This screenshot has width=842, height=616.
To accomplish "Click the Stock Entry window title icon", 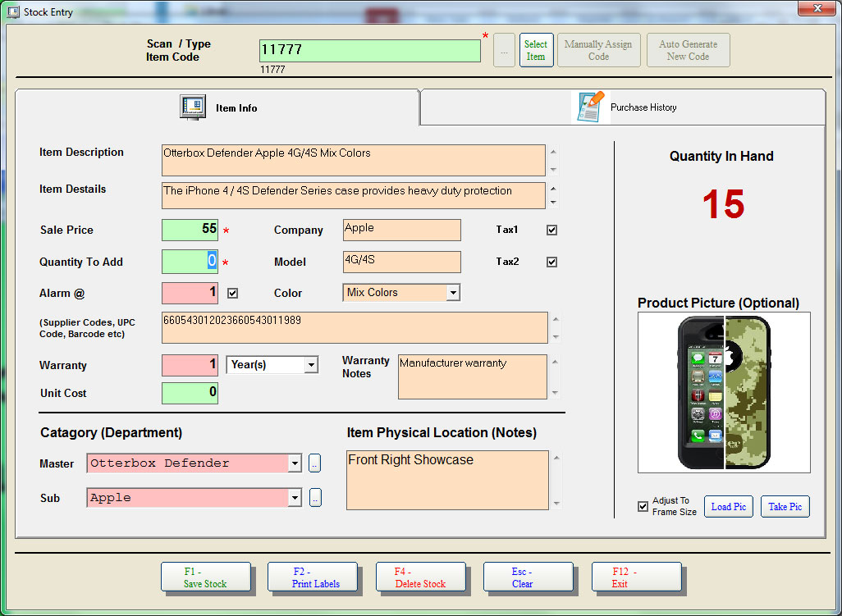I will pyautogui.click(x=13, y=11).
